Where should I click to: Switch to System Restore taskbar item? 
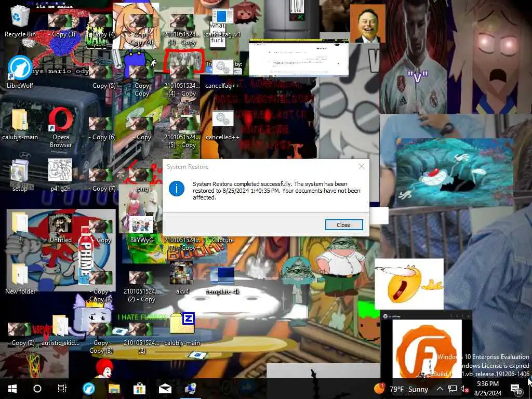click(x=190, y=389)
